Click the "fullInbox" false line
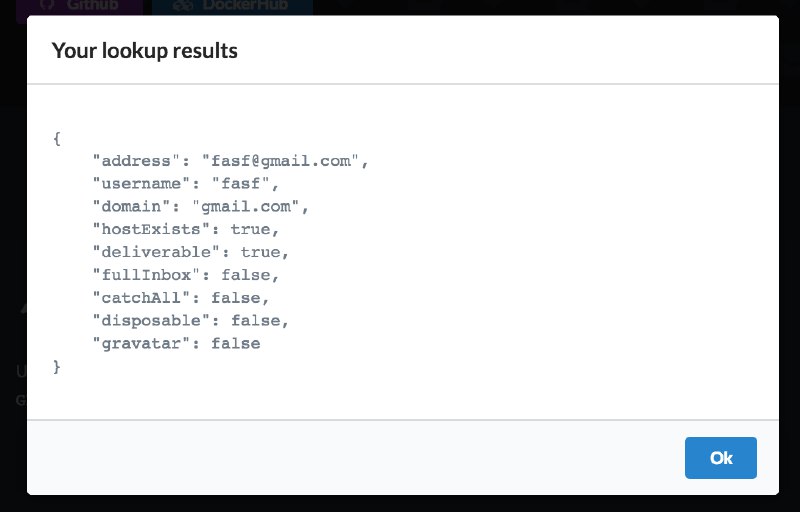The image size is (800, 512). 186,275
